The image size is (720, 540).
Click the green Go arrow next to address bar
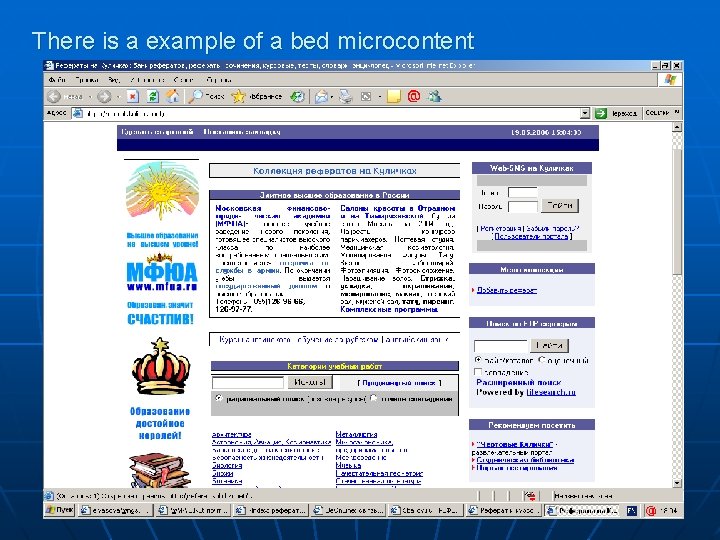tap(601, 113)
